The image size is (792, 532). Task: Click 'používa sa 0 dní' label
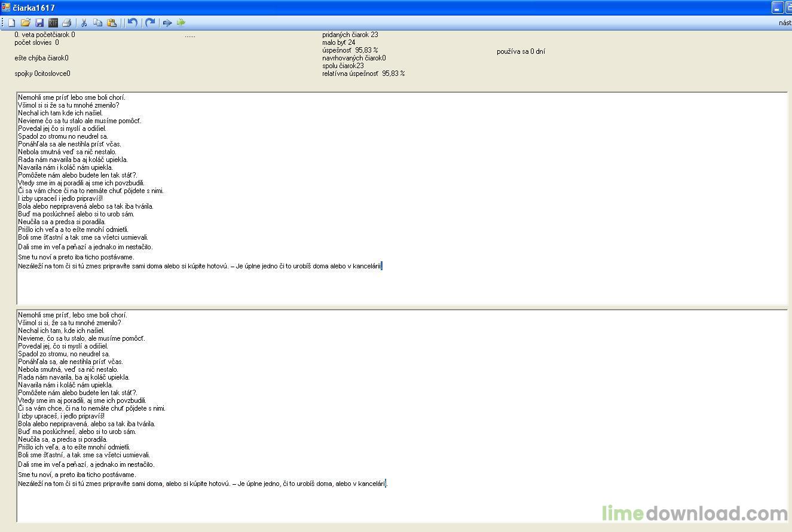[521, 51]
